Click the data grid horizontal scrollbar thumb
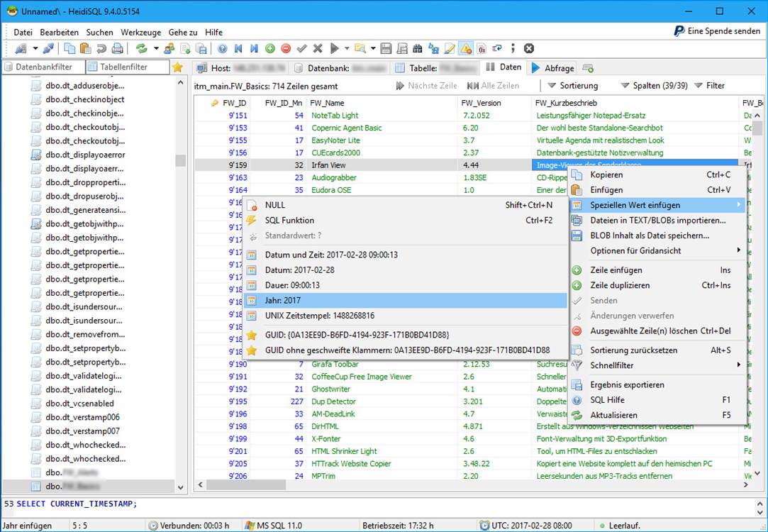 click(x=246, y=484)
